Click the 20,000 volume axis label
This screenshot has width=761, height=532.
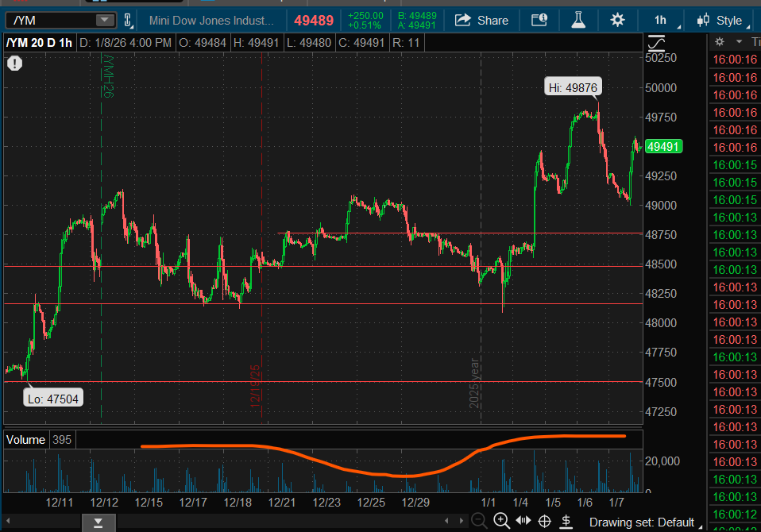[662, 461]
